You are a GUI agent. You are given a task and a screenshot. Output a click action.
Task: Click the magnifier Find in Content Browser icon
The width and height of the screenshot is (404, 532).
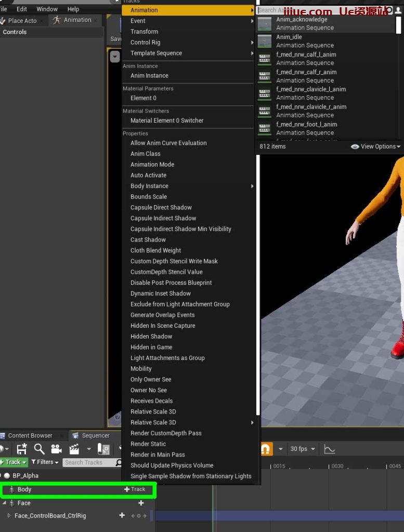[39, 449]
